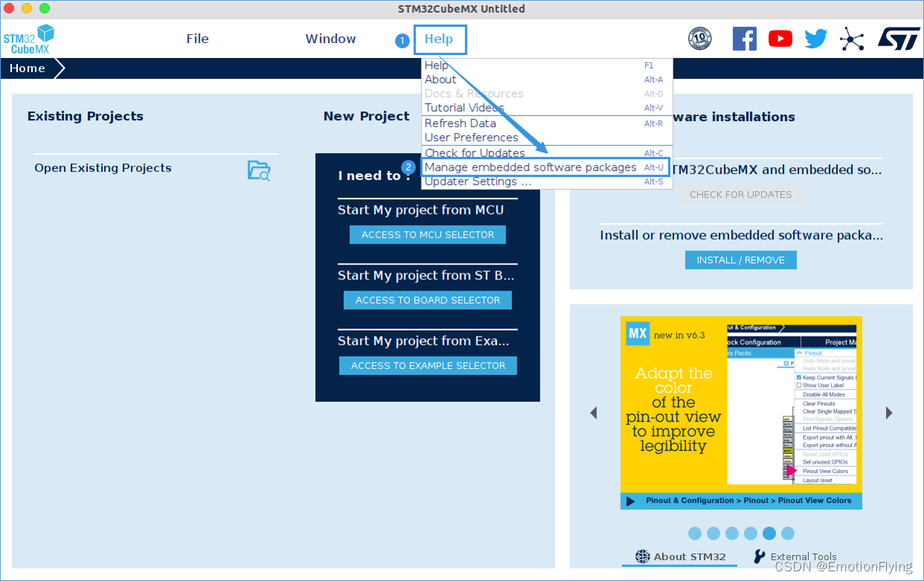Click Start My project from ST Board text
Screen dimensions: 924x581
(426, 276)
